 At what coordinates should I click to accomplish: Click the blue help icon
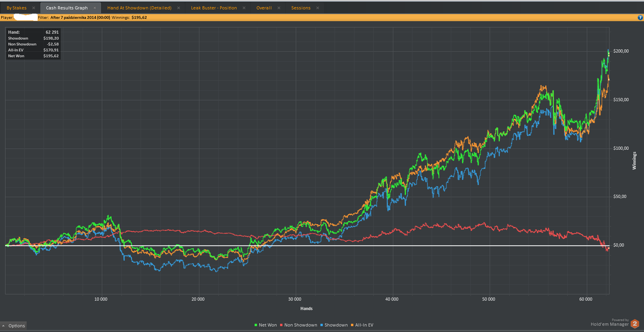pyautogui.click(x=640, y=17)
